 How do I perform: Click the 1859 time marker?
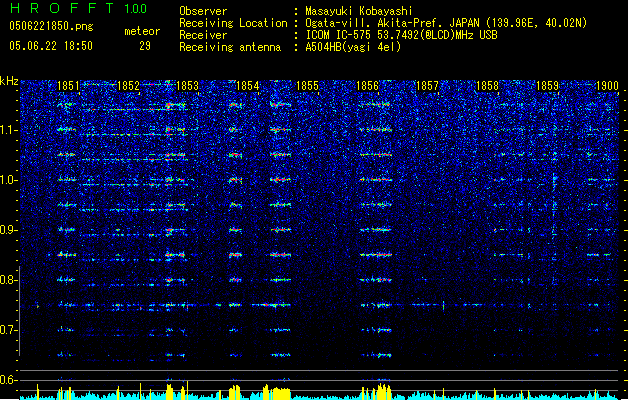[x=548, y=86]
